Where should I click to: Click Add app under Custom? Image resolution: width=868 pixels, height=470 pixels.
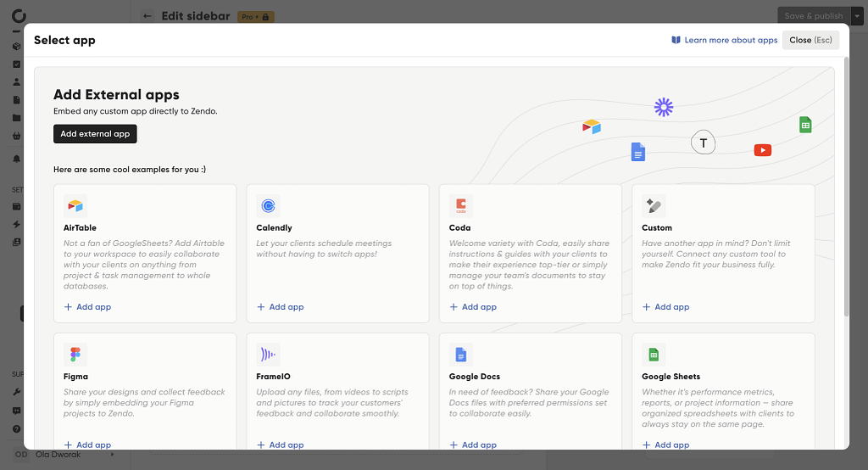click(x=665, y=307)
